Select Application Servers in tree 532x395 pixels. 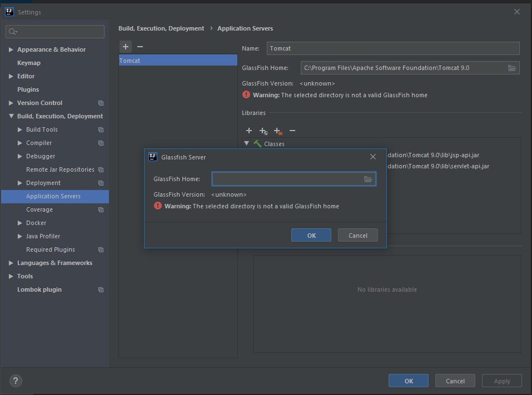pyautogui.click(x=55, y=196)
